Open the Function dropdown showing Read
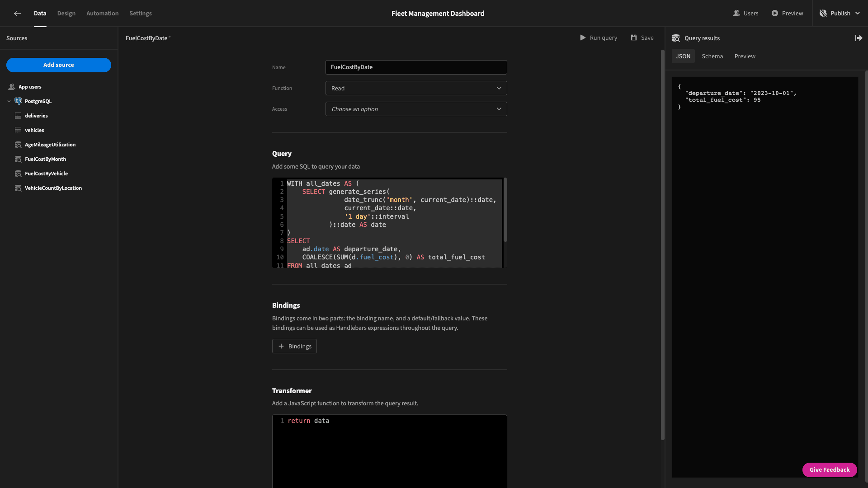The image size is (868, 488). tap(416, 88)
